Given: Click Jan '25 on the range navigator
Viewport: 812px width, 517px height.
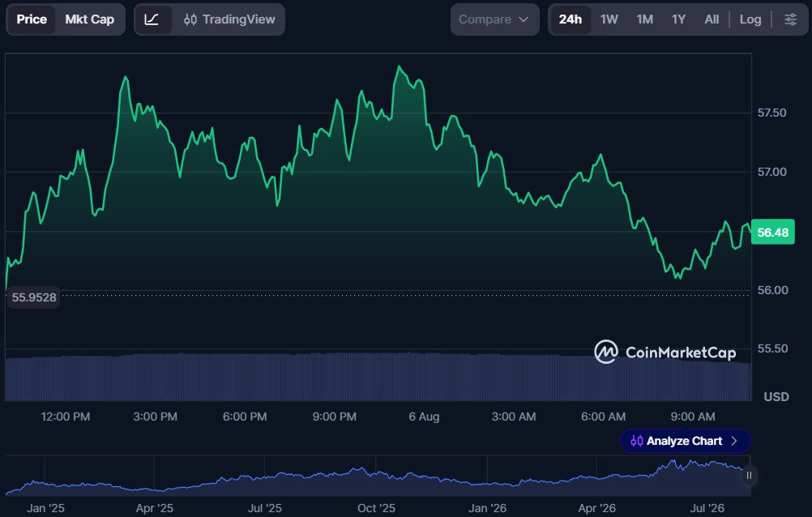Looking at the screenshot, I should (x=45, y=508).
